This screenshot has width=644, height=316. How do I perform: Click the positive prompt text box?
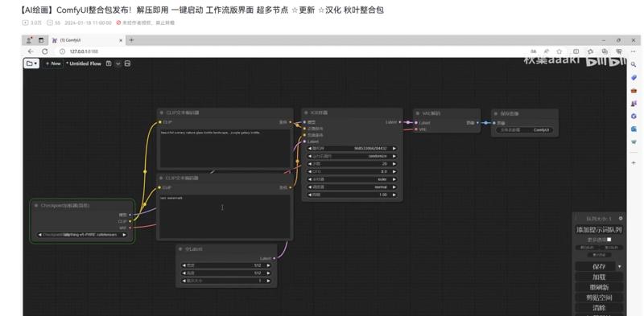click(225, 149)
